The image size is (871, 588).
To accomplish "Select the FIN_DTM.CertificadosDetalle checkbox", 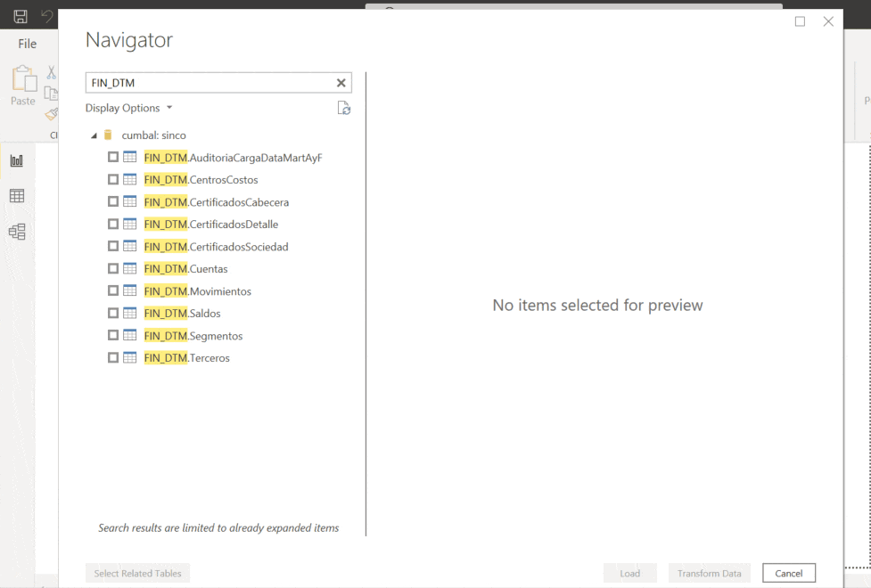I will [113, 224].
